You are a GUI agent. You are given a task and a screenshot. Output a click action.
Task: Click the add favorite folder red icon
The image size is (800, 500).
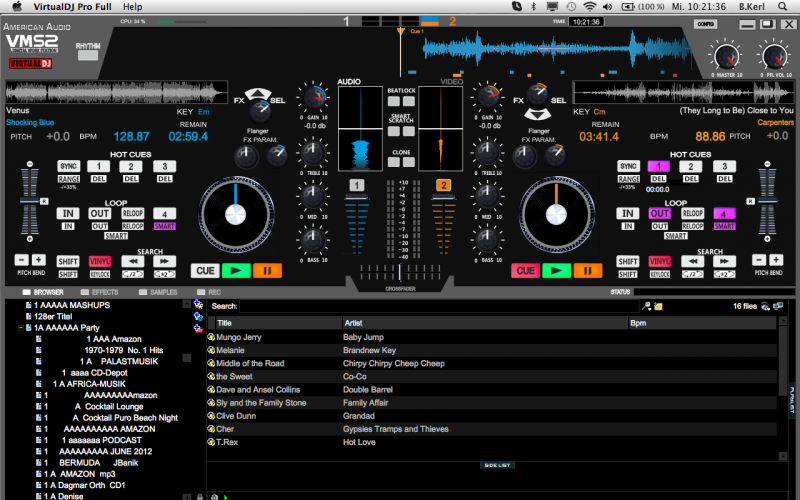tap(198, 329)
